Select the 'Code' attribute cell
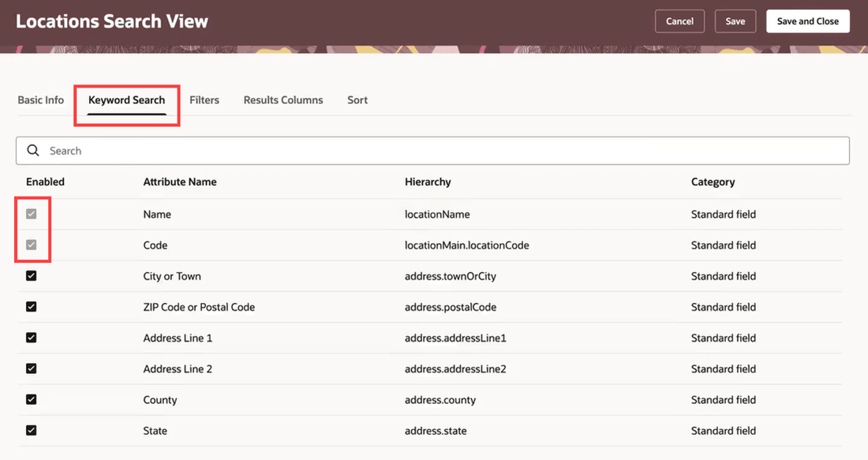 pyautogui.click(x=155, y=245)
